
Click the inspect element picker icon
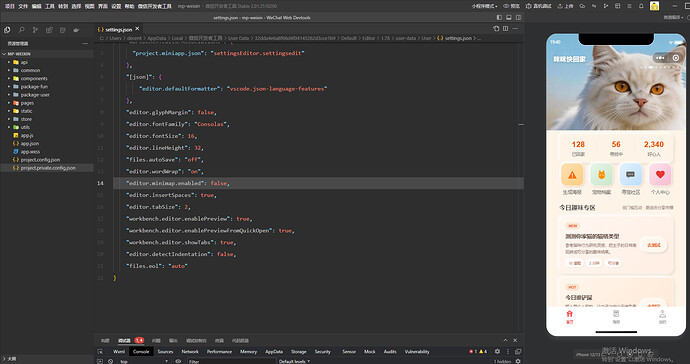click(x=100, y=352)
